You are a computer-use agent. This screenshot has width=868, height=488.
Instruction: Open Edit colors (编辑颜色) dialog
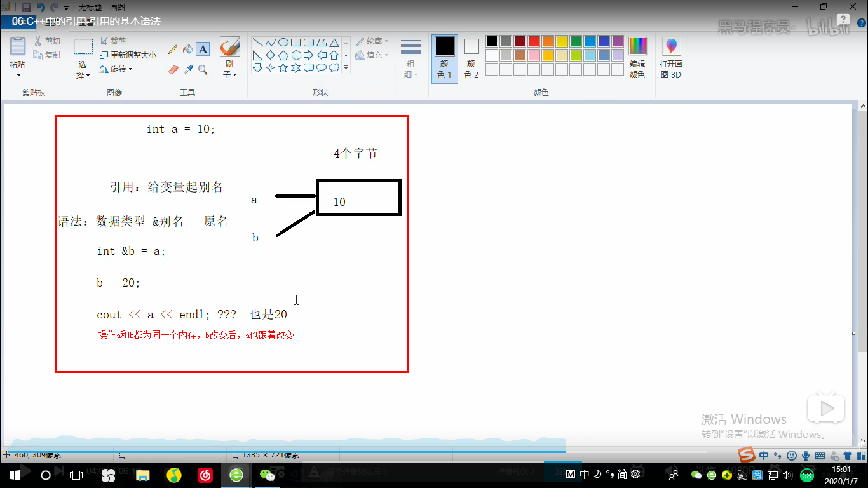[637, 58]
